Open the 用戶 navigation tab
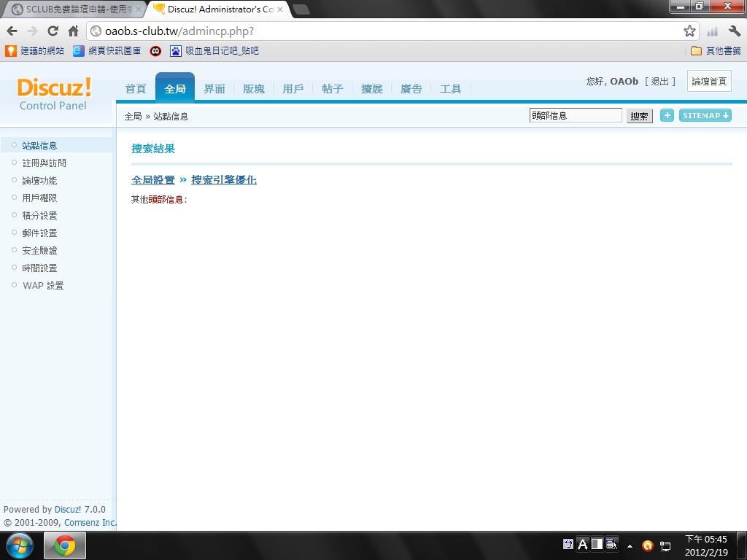The width and height of the screenshot is (747, 560). click(x=293, y=89)
